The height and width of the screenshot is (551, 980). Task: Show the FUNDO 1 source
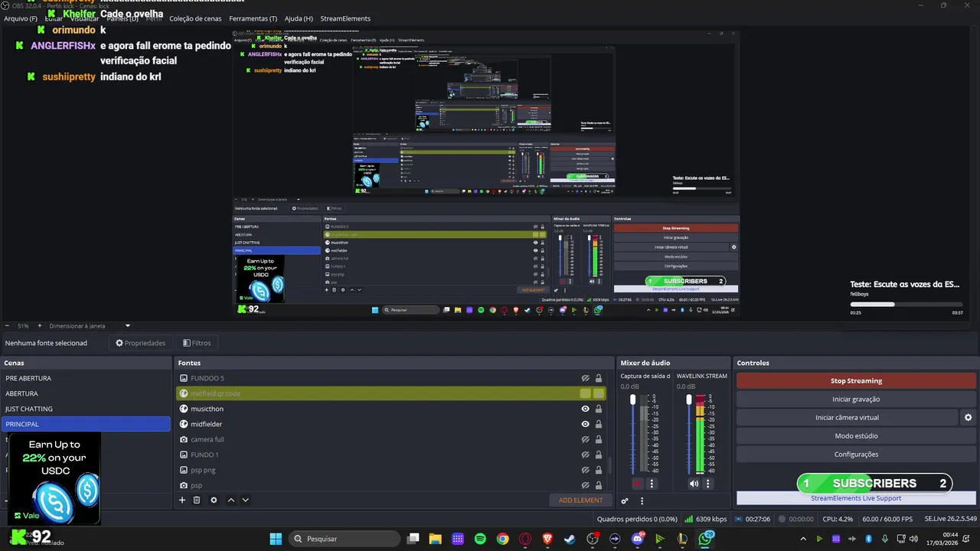pos(585,455)
